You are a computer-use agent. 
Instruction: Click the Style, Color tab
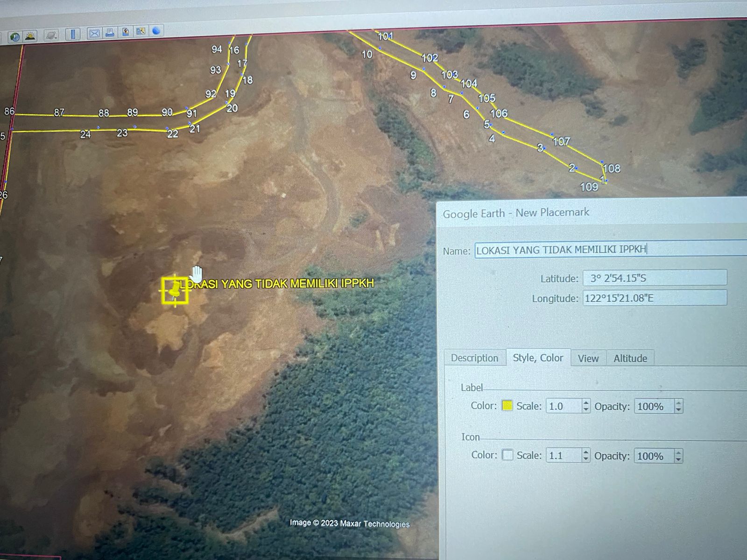point(538,358)
